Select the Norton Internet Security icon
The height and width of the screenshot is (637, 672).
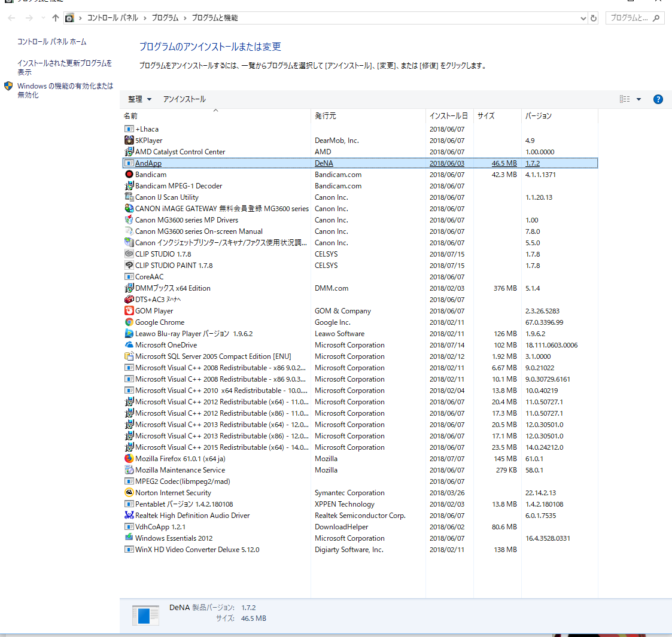coord(129,493)
